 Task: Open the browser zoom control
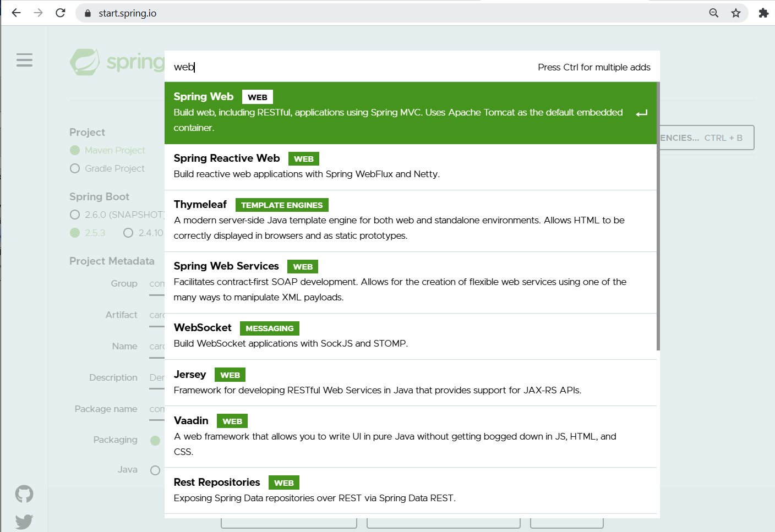[714, 13]
